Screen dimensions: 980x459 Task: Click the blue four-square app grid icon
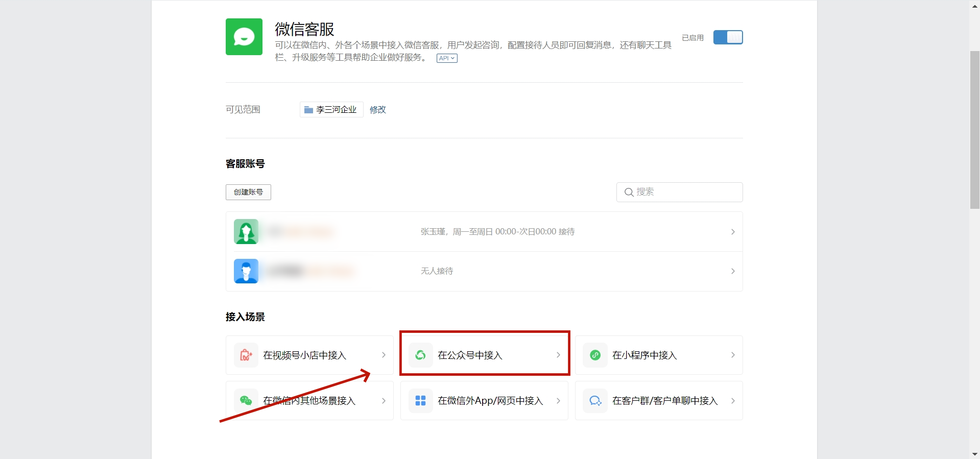point(421,401)
